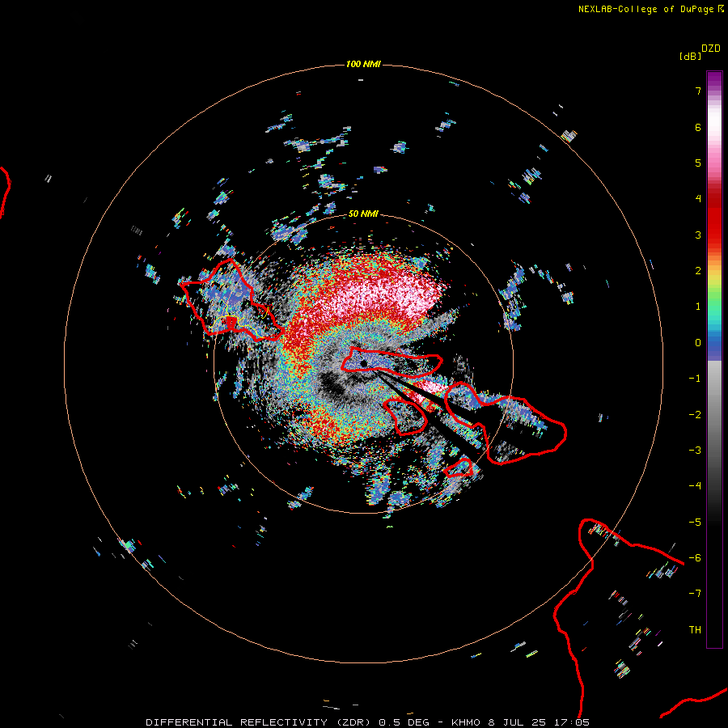Click the DZD product label above color bar
The image size is (728, 728).
(711, 49)
